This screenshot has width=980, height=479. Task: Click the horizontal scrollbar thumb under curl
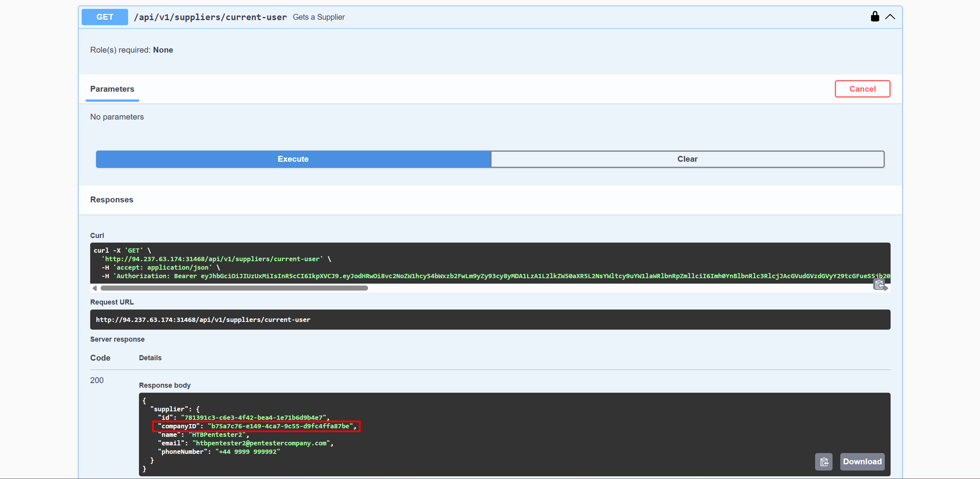234,288
